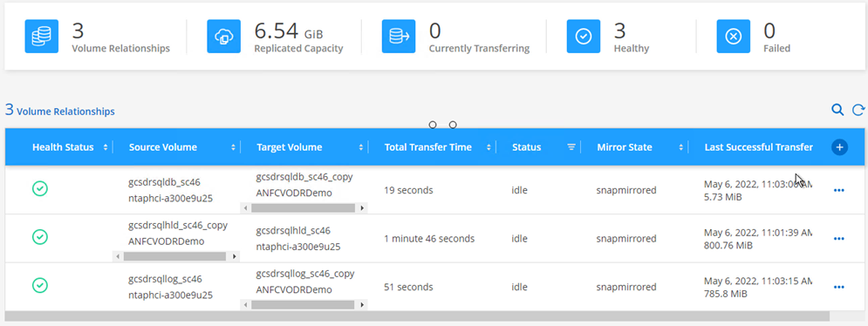Click idle status in gcsdrsqllog_sc46 row
This screenshot has height=326, width=868.
pyautogui.click(x=520, y=288)
